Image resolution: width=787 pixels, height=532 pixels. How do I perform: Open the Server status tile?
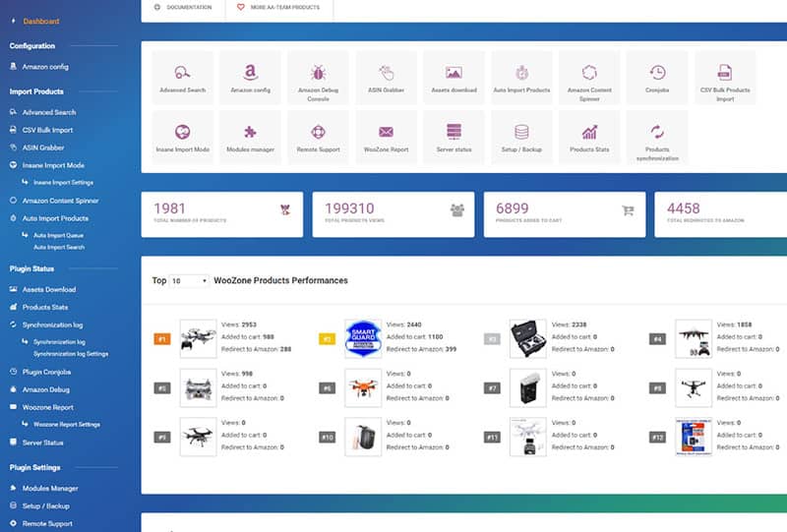click(454, 137)
